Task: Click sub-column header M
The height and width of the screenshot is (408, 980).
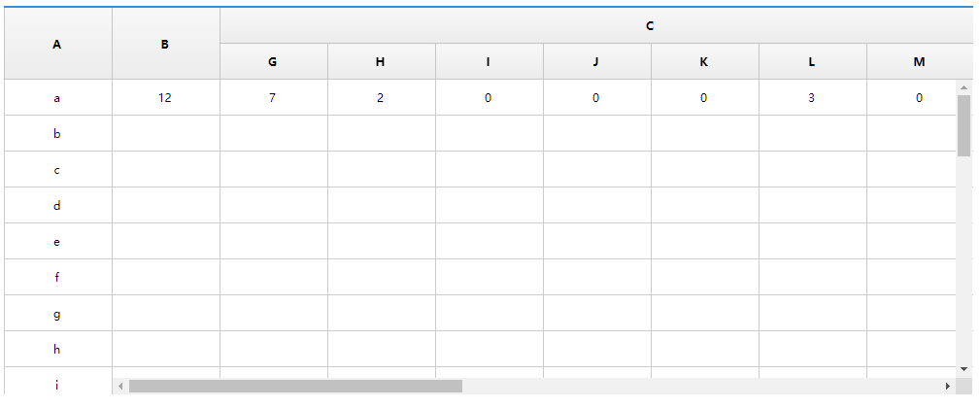Action: click(x=920, y=61)
